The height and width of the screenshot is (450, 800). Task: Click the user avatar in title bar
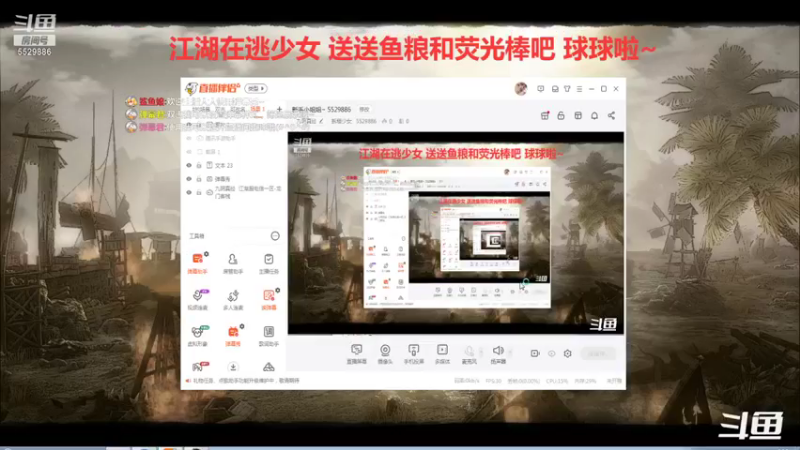[x=520, y=89]
